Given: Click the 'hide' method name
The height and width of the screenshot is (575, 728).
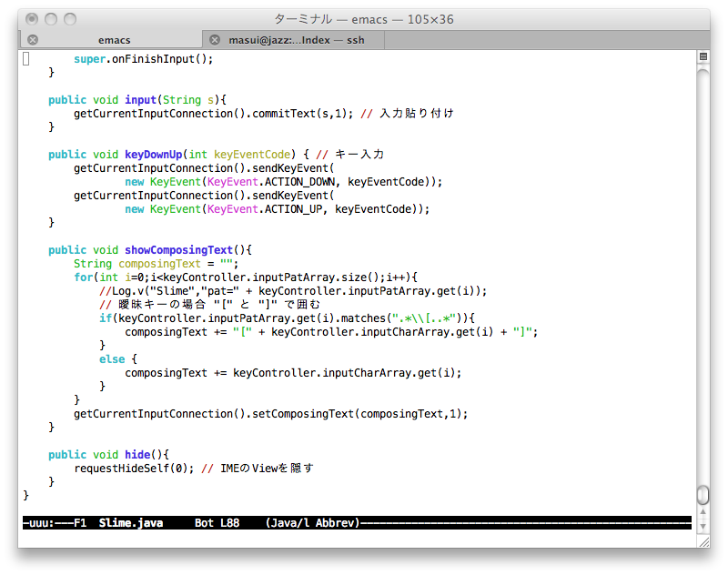Looking at the screenshot, I should click(137, 455).
